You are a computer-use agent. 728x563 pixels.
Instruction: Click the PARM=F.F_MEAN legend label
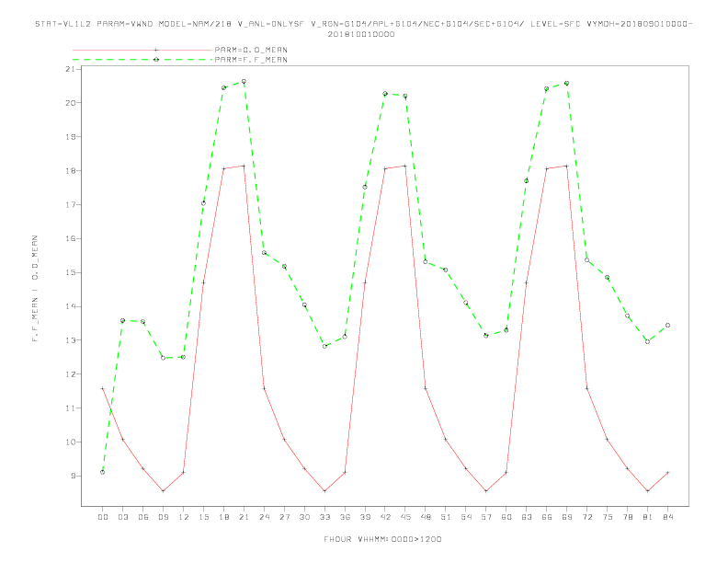pyautogui.click(x=251, y=60)
